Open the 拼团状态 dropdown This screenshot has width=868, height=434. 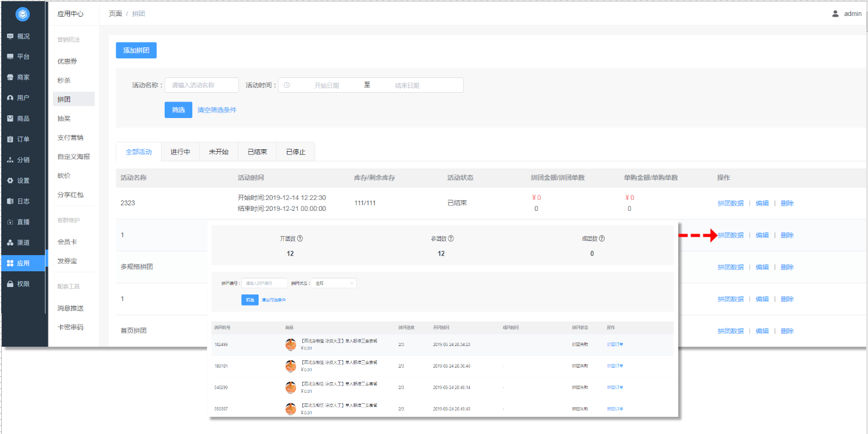point(334,283)
